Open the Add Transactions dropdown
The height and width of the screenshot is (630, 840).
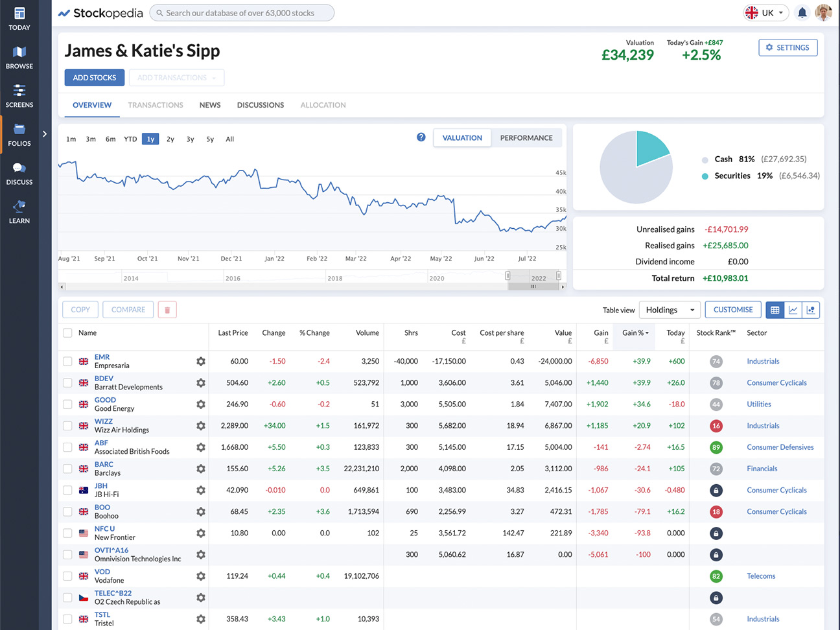[x=176, y=78]
